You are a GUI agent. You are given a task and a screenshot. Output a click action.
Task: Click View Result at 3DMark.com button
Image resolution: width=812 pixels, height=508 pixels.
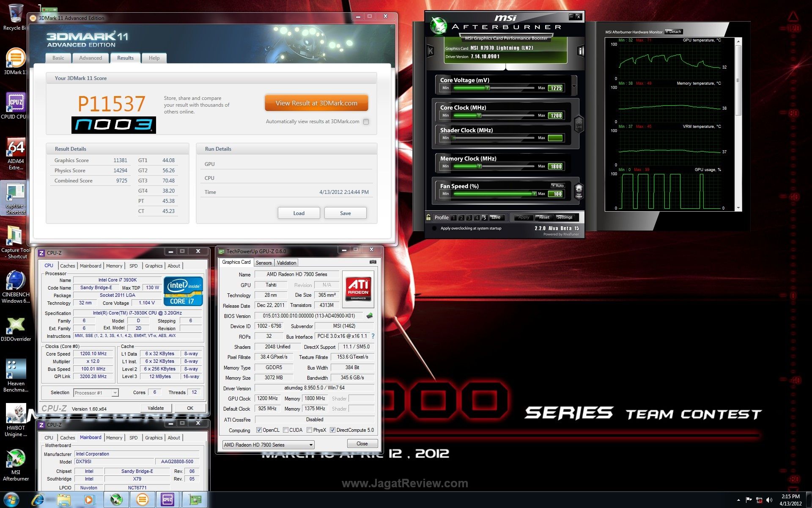[316, 103]
